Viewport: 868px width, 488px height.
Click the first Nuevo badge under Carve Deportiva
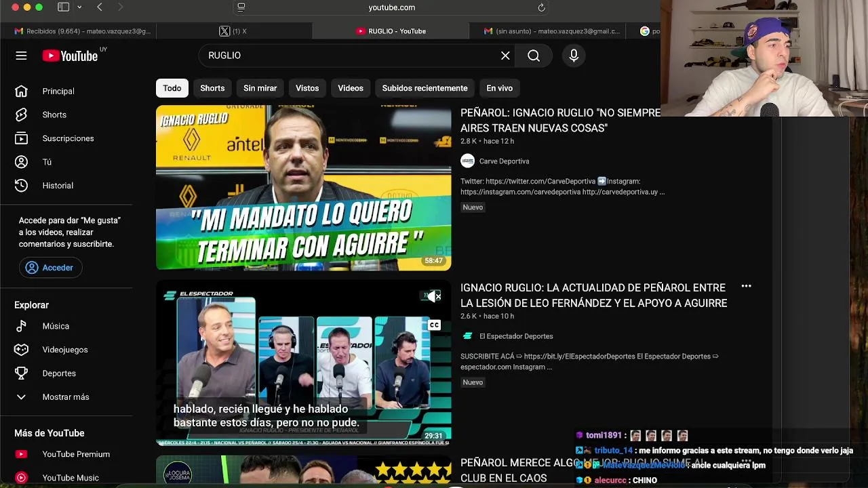pos(473,207)
